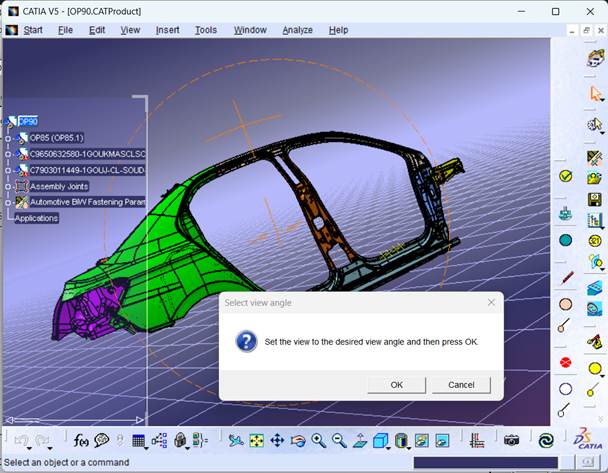Click the robot arm icon
The width and height of the screenshot is (608, 473).
tap(595, 342)
